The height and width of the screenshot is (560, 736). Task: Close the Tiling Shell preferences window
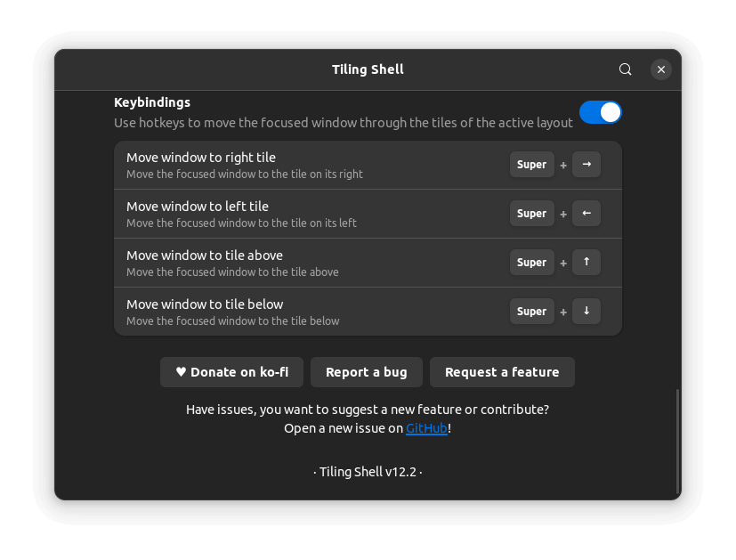coord(660,69)
